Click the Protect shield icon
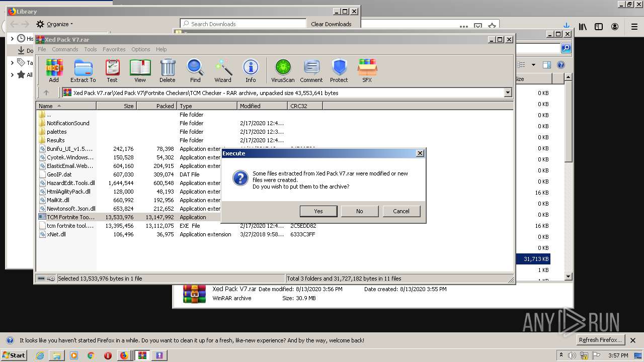This screenshot has height=362, width=644. pyautogui.click(x=339, y=70)
